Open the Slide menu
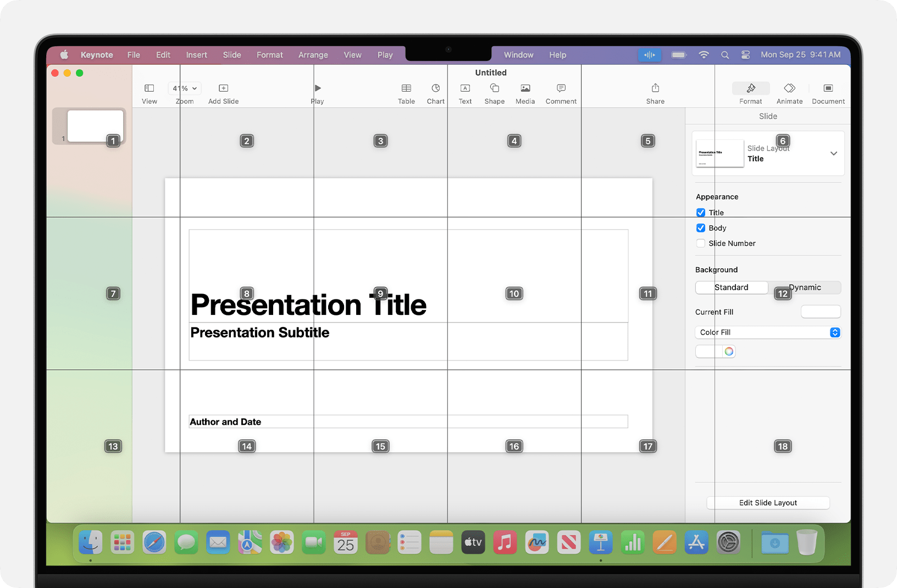 tap(232, 55)
